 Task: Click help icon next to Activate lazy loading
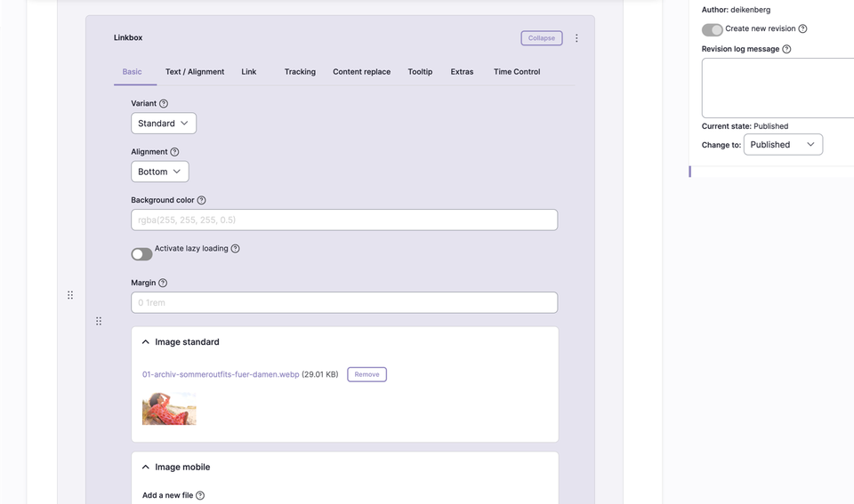click(235, 249)
